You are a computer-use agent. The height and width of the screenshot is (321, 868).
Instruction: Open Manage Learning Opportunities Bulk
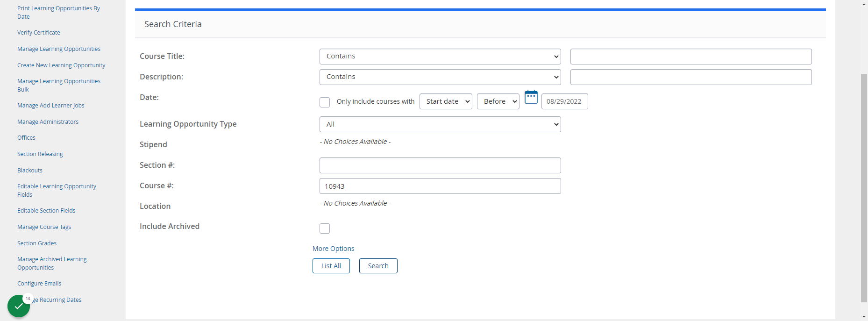pyautogui.click(x=59, y=86)
